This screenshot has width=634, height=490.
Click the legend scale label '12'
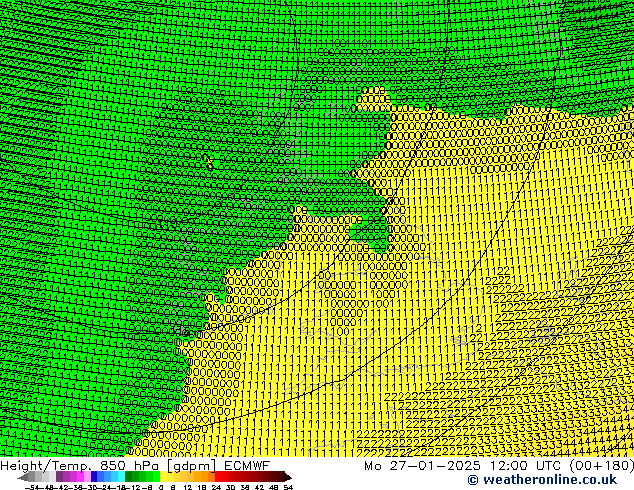click(x=188, y=487)
